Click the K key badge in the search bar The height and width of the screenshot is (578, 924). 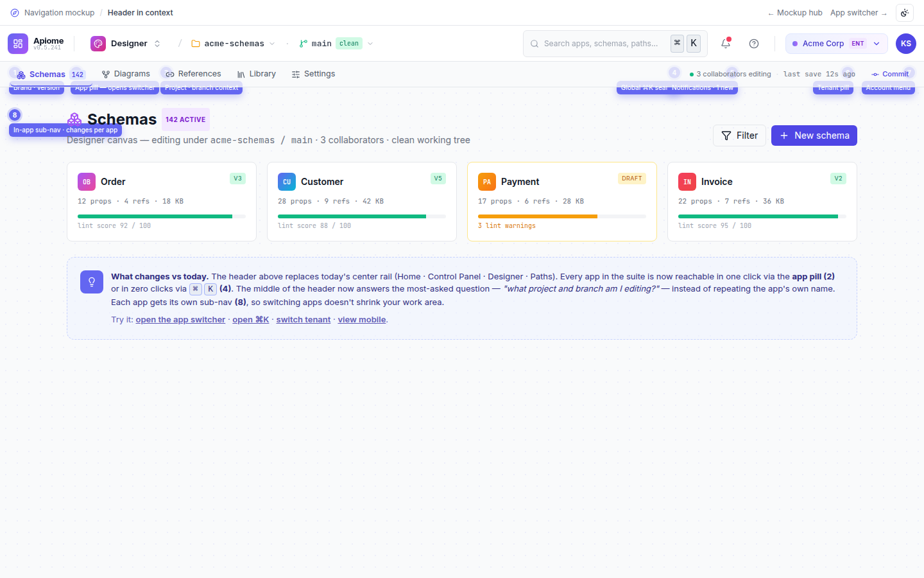tap(694, 43)
